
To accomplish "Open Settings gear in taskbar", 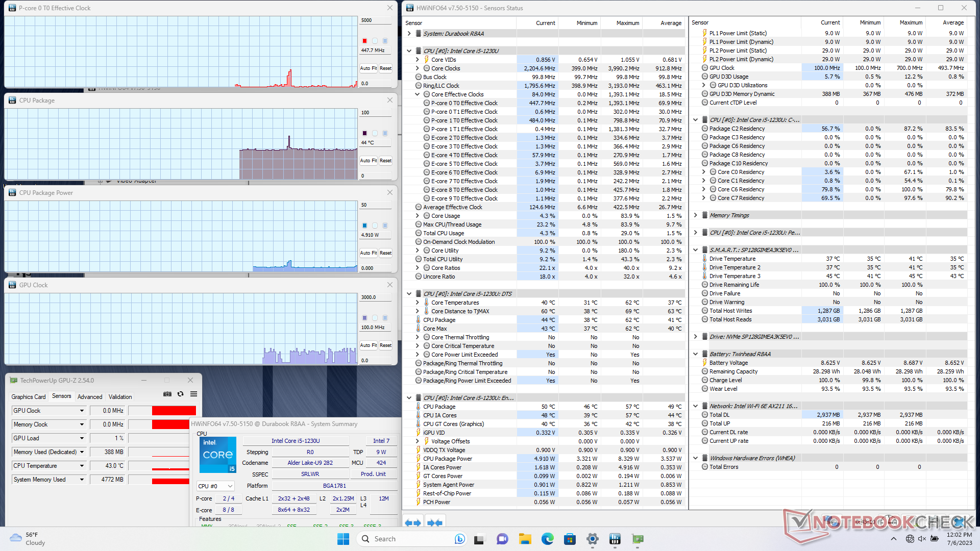I will point(593,539).
